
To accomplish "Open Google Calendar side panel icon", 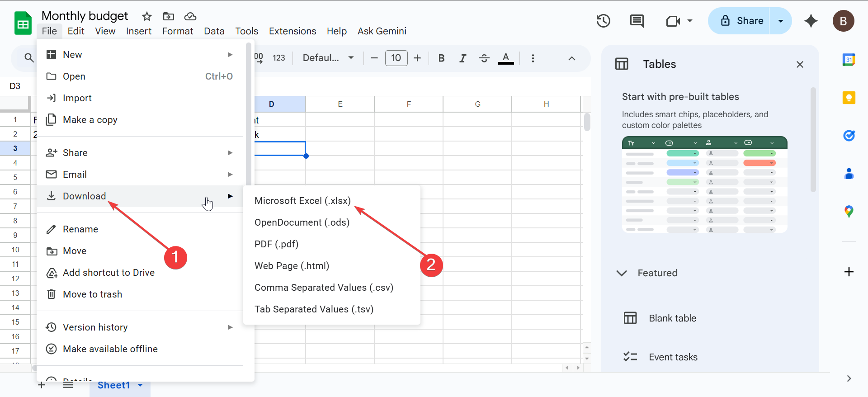I will [849, 60].
